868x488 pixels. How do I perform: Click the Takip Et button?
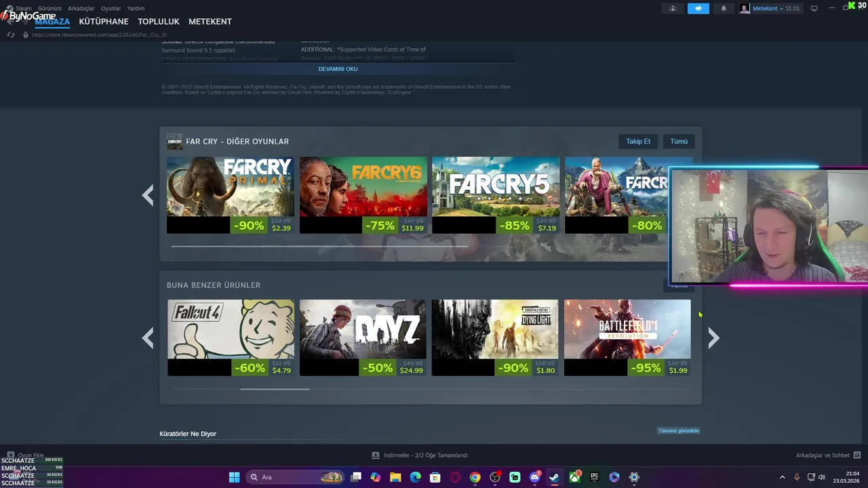pos(638,141)
